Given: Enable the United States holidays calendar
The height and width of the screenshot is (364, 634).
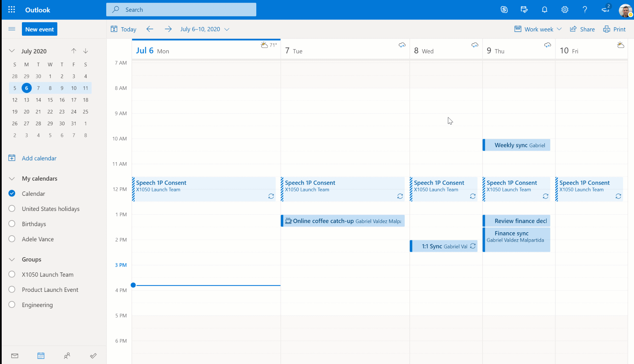Looking at the screenshot, I should coord(12,208).
